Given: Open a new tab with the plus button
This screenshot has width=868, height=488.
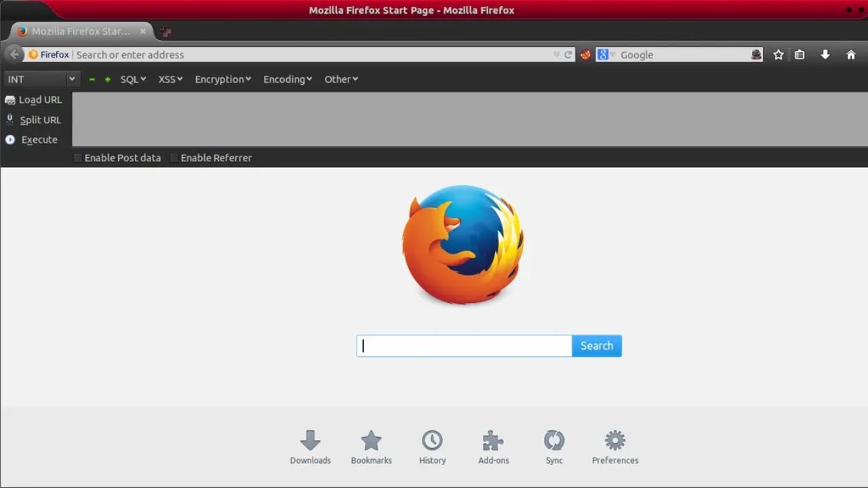Looking at the screenshot, I should pyautogui.click(x=166, y=31).
